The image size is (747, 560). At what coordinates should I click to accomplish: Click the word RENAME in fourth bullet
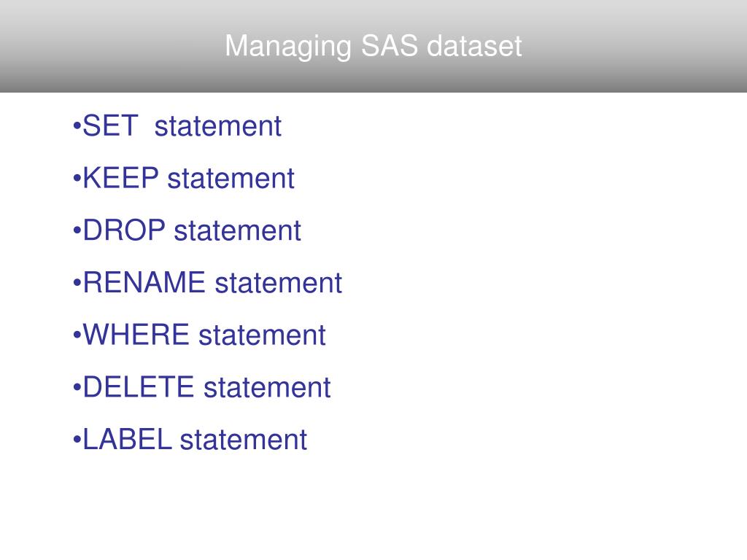[x=144, y=282]
